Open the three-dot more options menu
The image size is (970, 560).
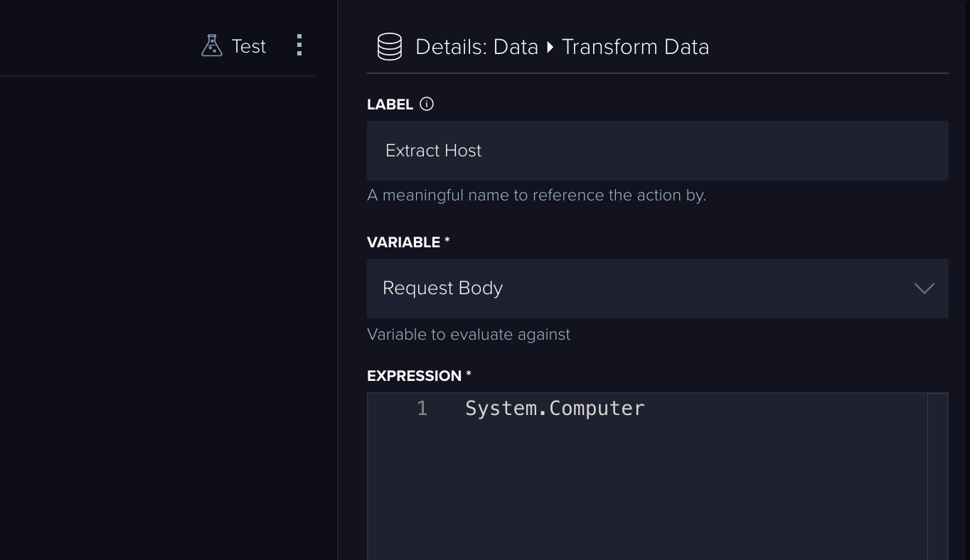299,45
